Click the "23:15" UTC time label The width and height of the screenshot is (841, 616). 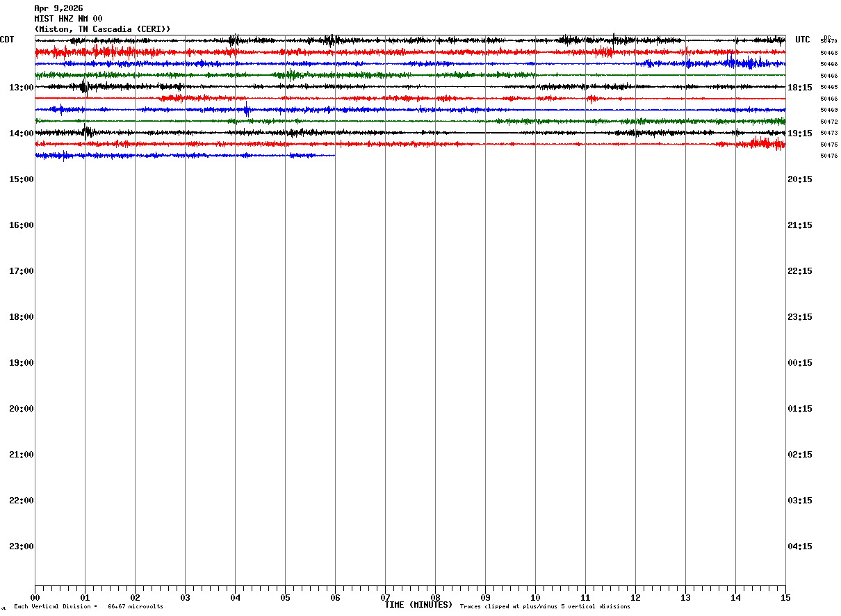(x=800, y=317)
